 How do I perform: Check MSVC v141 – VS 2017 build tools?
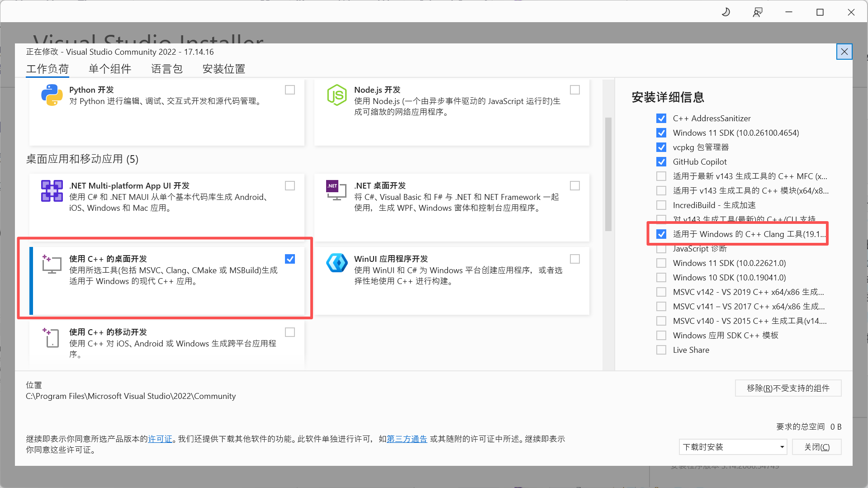pyautogui.click(x=661, y=307)
